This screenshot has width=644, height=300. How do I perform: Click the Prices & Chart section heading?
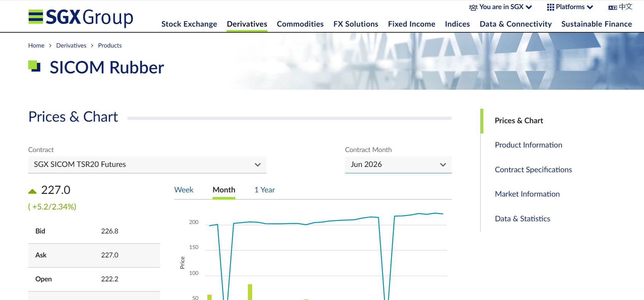pos(74,117)
